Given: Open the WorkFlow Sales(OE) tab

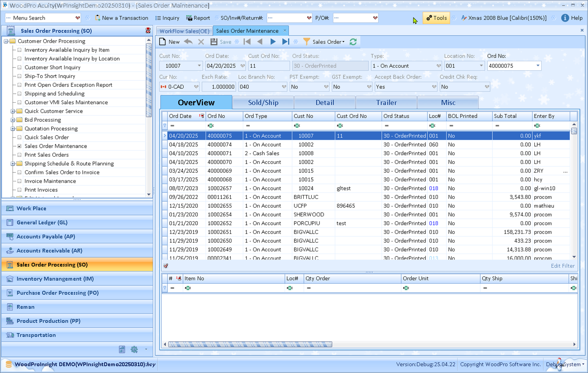Looking at the screenshot, I should point(185,31).
